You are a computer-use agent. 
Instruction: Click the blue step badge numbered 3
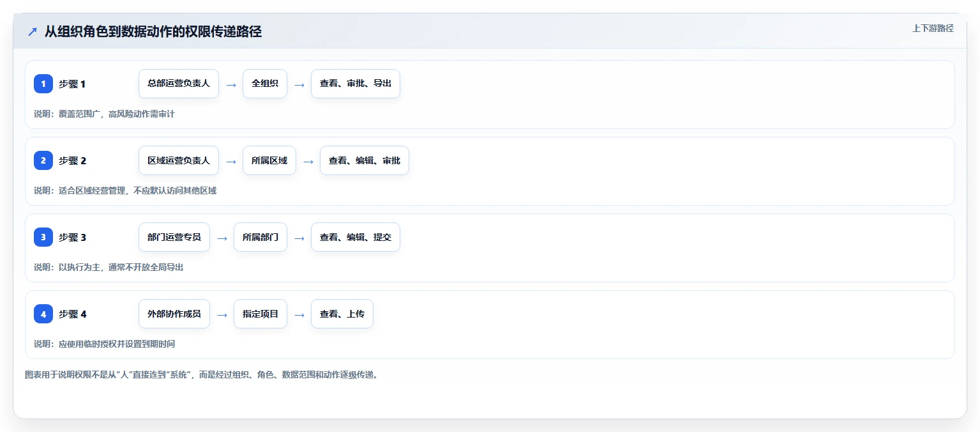[43, 237]
